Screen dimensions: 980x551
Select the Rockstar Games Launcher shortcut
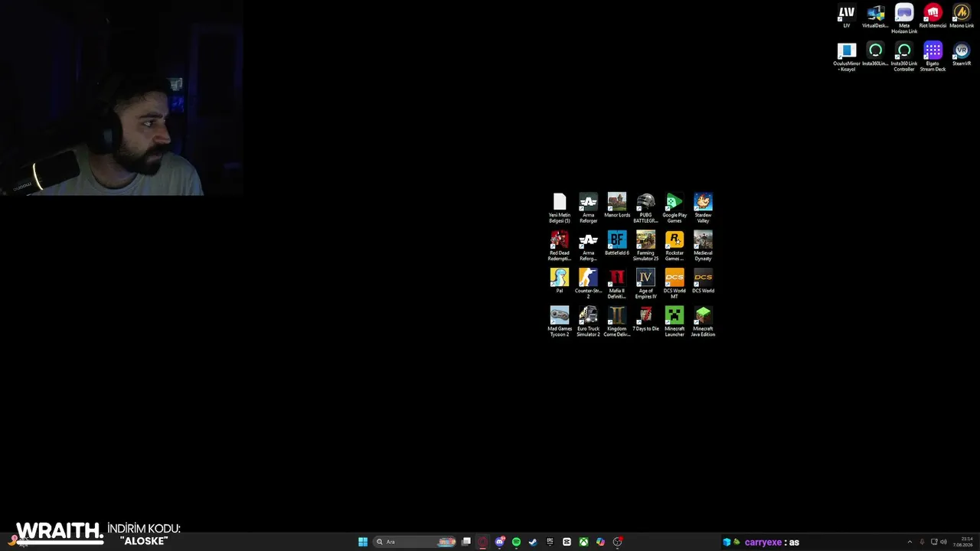(675, 246)
